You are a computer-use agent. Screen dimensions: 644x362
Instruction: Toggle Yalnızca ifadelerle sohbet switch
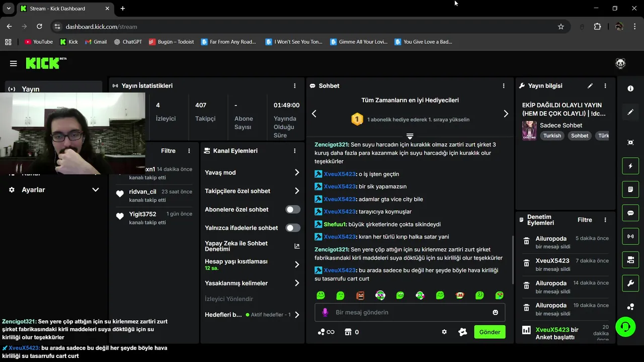point(293,228)
